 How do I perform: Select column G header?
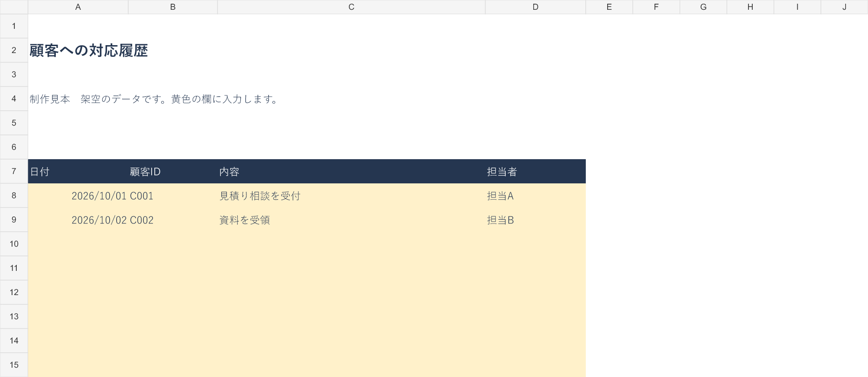[703, 7]
